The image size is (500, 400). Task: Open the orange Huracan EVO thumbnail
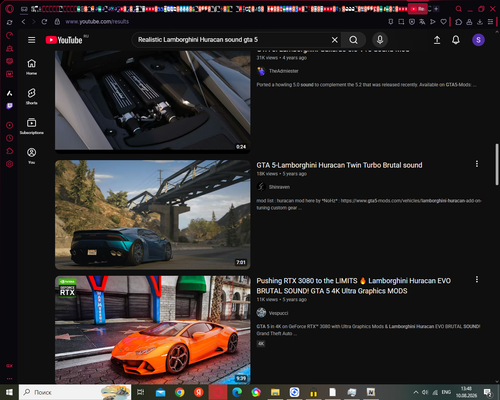coord(153,330)
